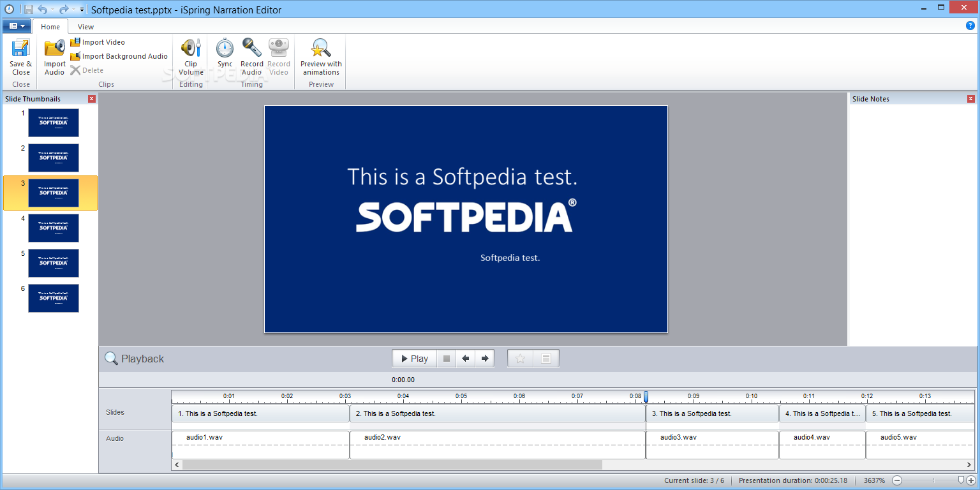Select the audio3.wav clip
980x490 pixels.
coord(713,445)
